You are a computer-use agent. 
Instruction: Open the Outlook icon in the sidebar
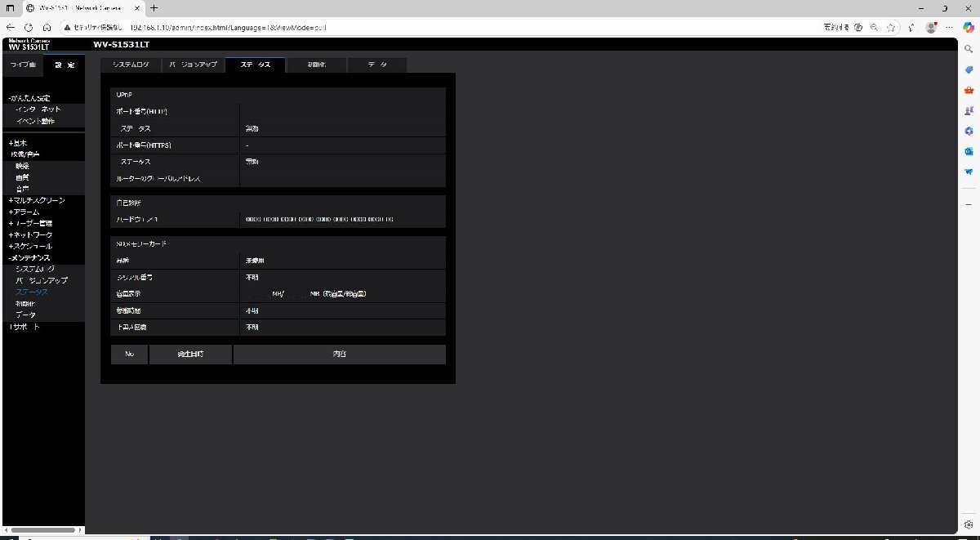[968, 151]
